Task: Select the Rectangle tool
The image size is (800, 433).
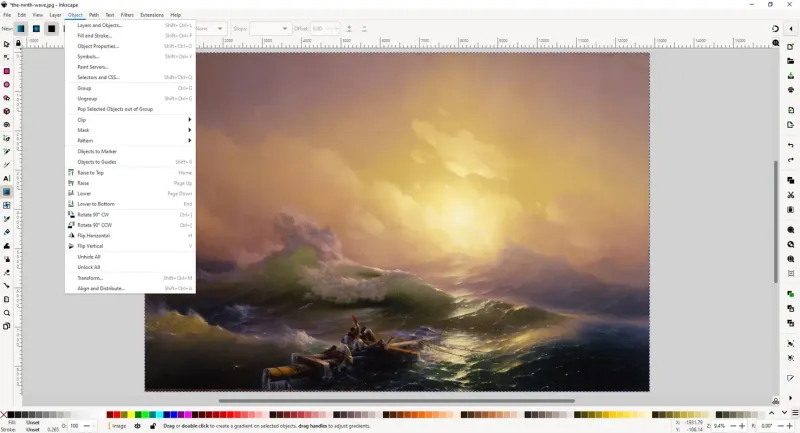Action: point(7,71)
